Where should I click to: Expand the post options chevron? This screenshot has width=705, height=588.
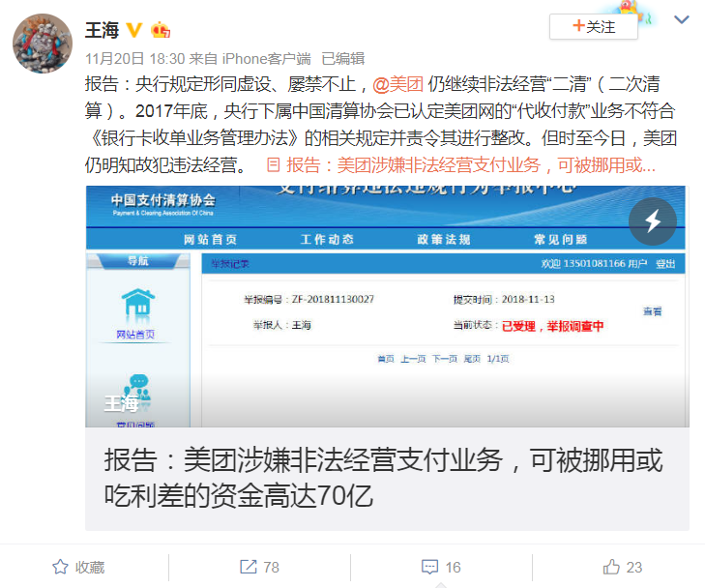[x=682, y=19]
